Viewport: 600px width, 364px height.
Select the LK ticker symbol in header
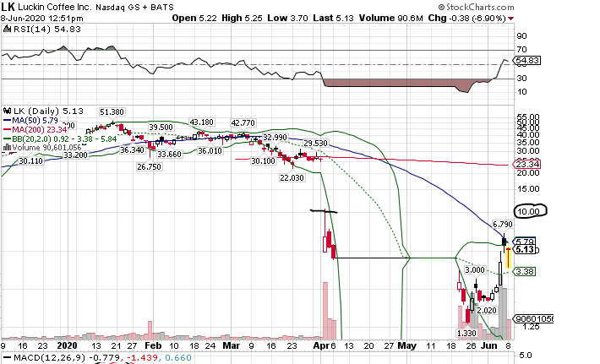8,7
